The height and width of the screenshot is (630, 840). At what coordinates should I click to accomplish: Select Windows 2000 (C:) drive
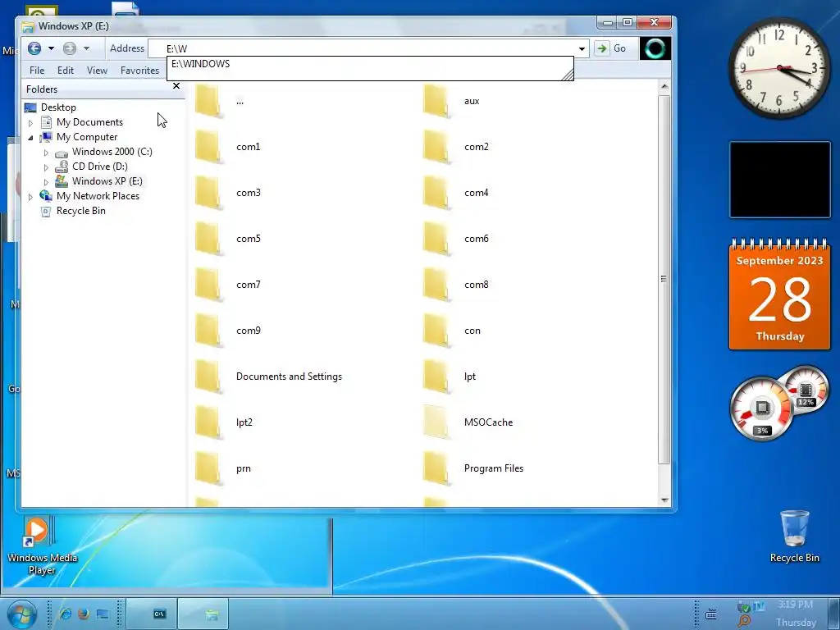pos(112,152)
